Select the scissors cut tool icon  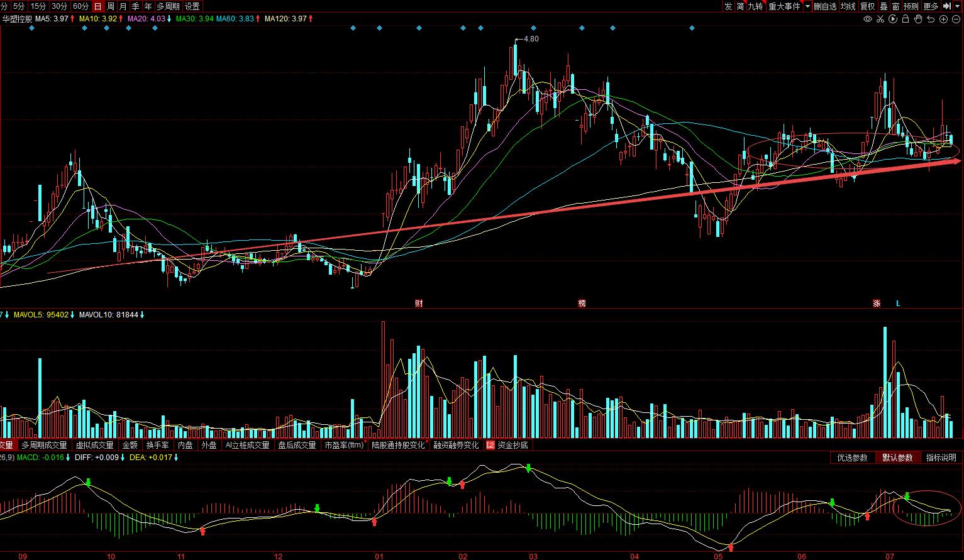click(880, 19)
